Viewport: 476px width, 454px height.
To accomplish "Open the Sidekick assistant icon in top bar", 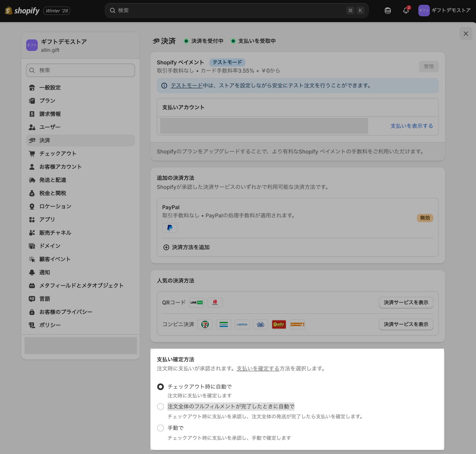I will pyautogui.click(x=388, y=10).
